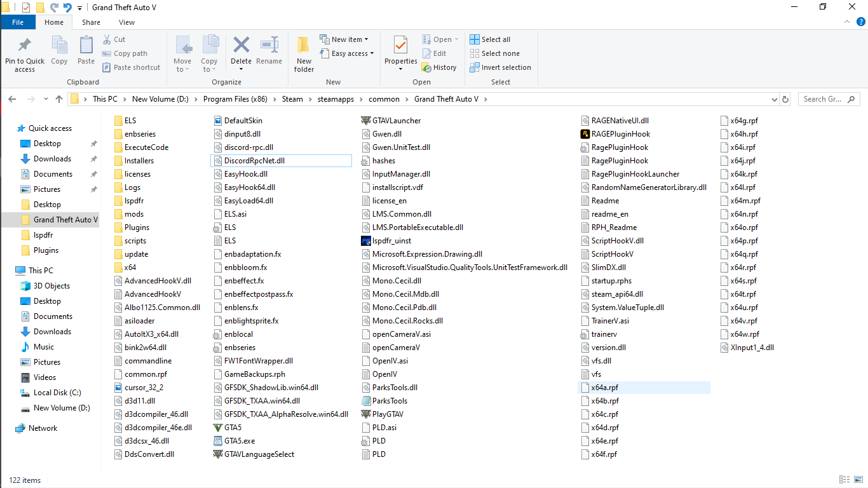
Task: Select the PlayGTAV application file
Action: point(382,414)
